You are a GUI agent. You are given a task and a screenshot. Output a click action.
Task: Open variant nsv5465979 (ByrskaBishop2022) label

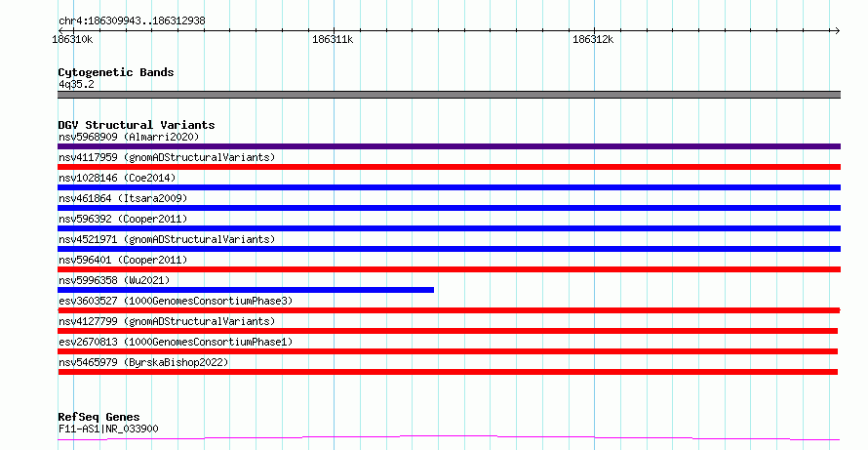(x=143, y=362)
